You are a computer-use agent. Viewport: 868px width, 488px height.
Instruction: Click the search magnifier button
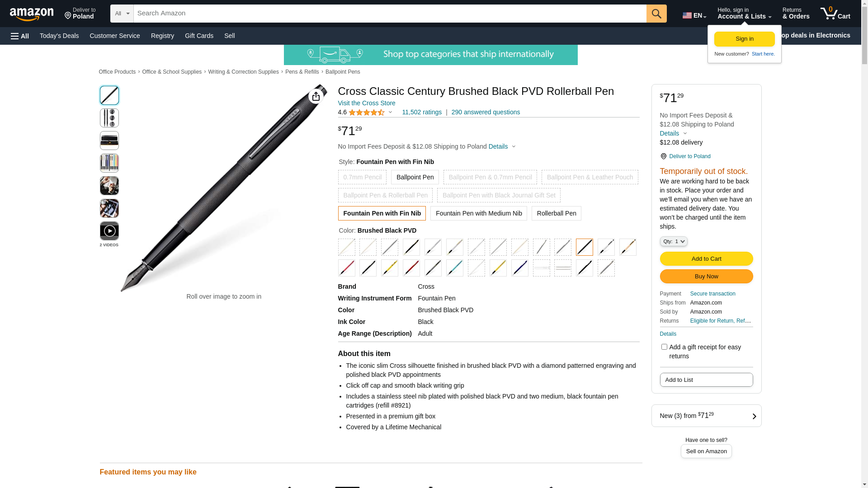click(x=656, y=14)
